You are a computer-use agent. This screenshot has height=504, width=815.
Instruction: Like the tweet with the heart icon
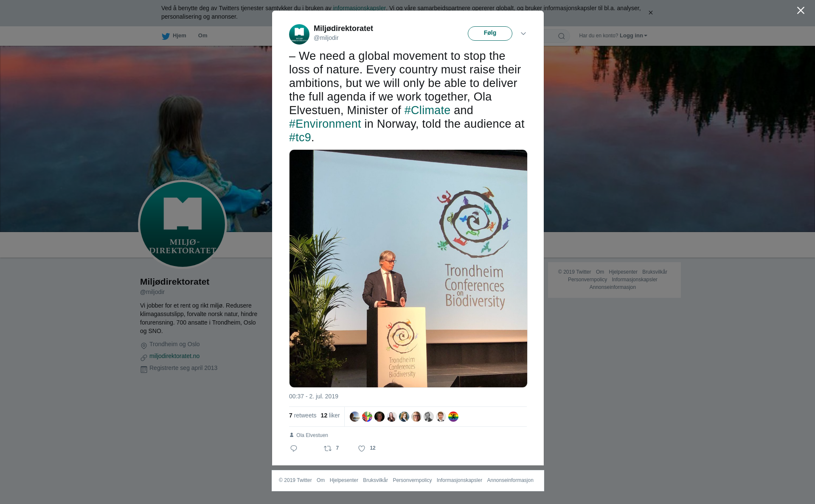point(362,448)
